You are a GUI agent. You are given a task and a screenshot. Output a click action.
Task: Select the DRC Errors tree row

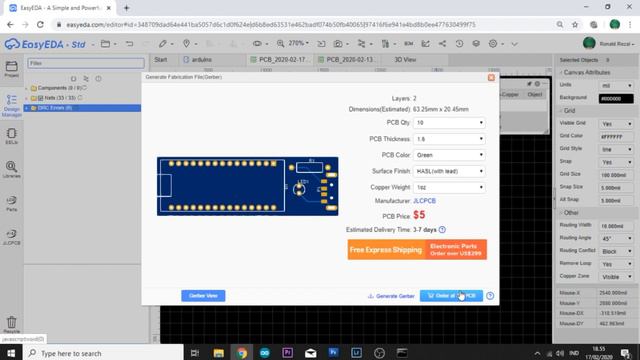(82, 108)
